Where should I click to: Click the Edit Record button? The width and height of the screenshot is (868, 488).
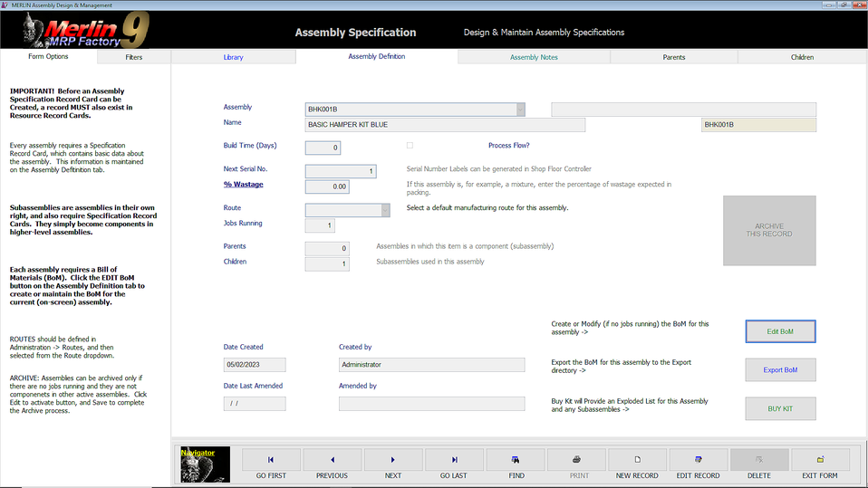(x=699, y=464)
